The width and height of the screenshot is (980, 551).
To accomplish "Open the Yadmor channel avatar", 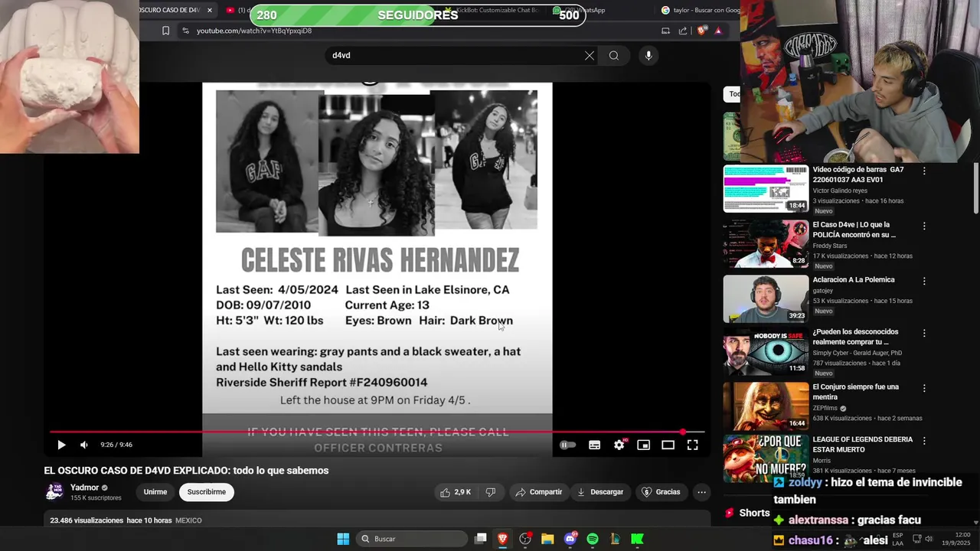I will click(x=54, y=492).
